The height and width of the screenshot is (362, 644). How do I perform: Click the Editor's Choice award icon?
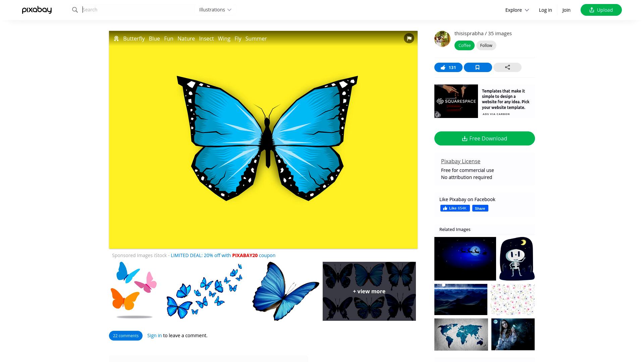116,39
